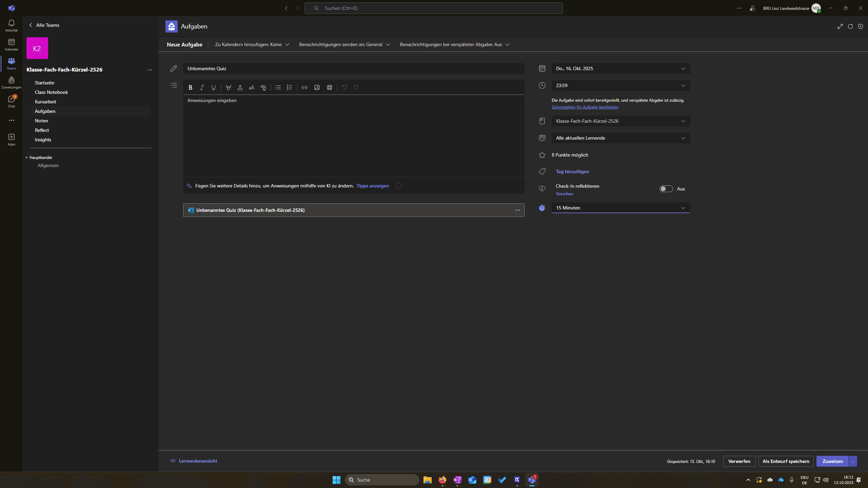The height and width of the screenshot is (488, 868).
Task: Click the Zuweisen button
Action: (833, 461)
